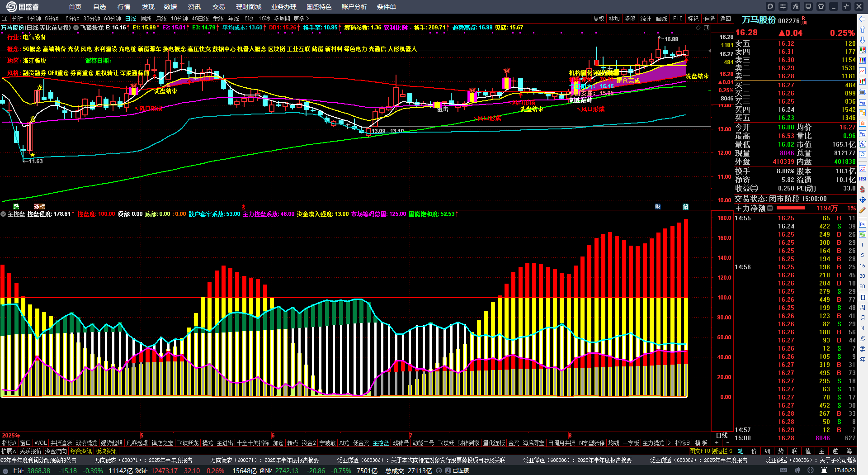Open the message chat icon in title bar
868x475 pixels.
(770, 6)
